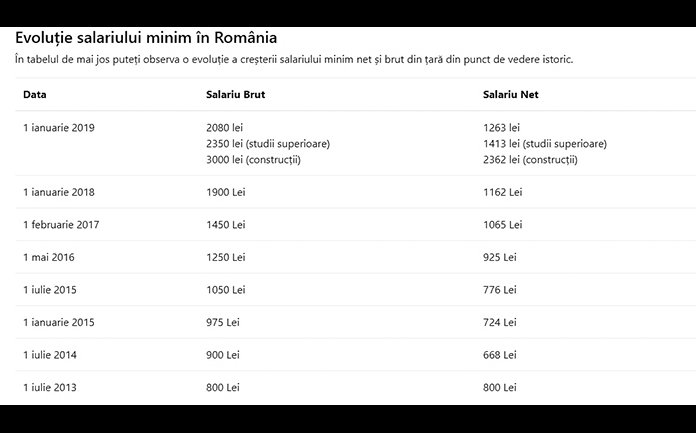Select the "1 ianuarie 2019" date cell
Image resolution: width=696 pixels, height=433 pixels.
click(x=59, y=128)
